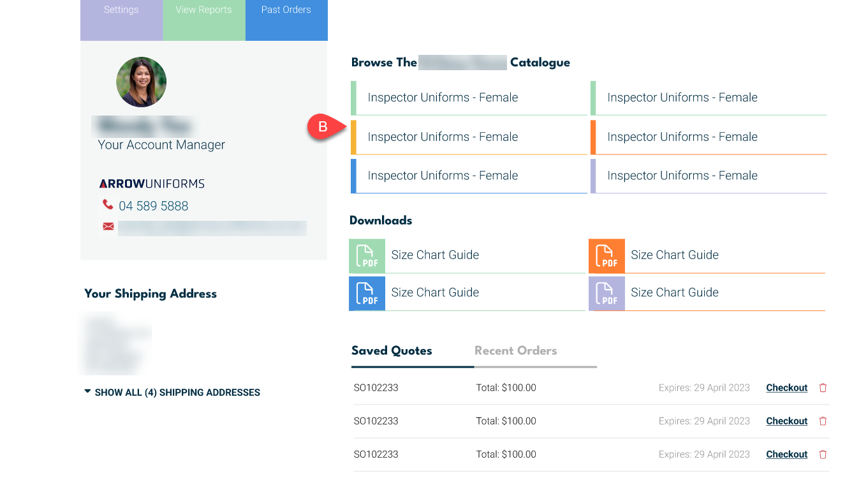Click the purple Size Chart Guide PDF icon
The image size is (868, 487).
607,294
